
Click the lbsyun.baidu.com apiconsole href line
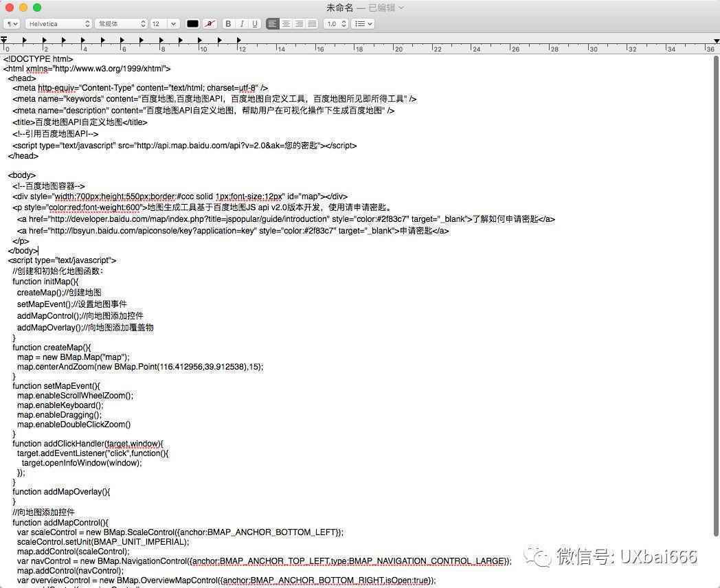coord(233,230)
